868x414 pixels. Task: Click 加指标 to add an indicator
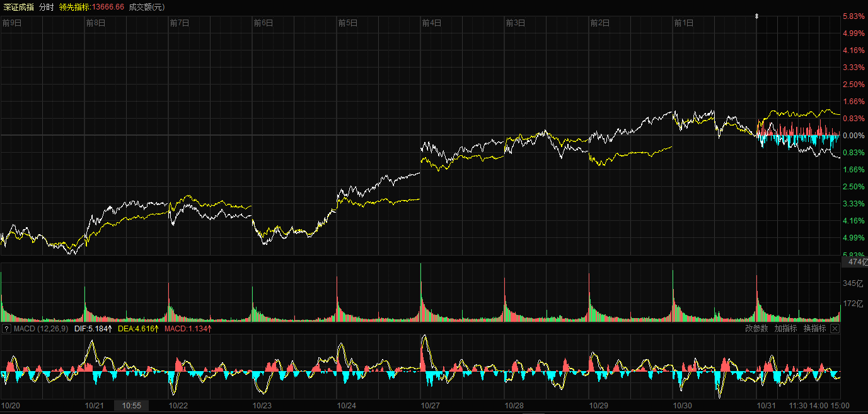(785, 329)
